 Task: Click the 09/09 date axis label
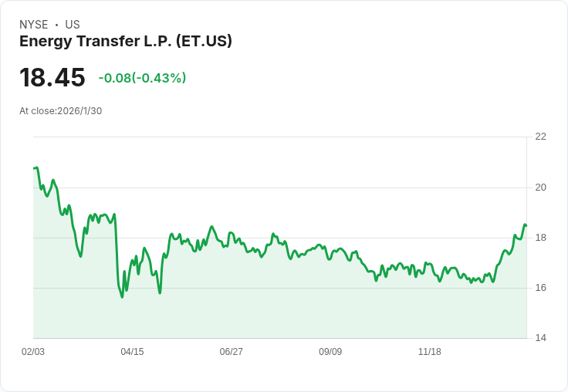pyautogui.click(x=330, y=351)
